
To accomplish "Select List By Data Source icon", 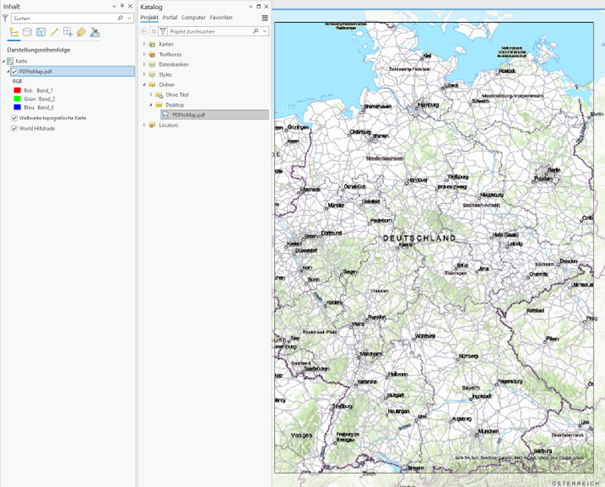I will tap(27, 32).
